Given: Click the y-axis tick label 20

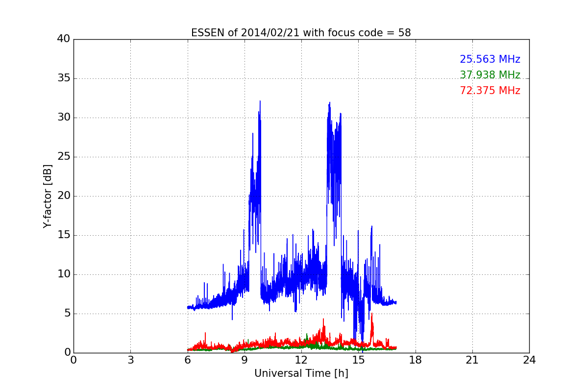Looking at the screenshot, I should click(64, 196).
